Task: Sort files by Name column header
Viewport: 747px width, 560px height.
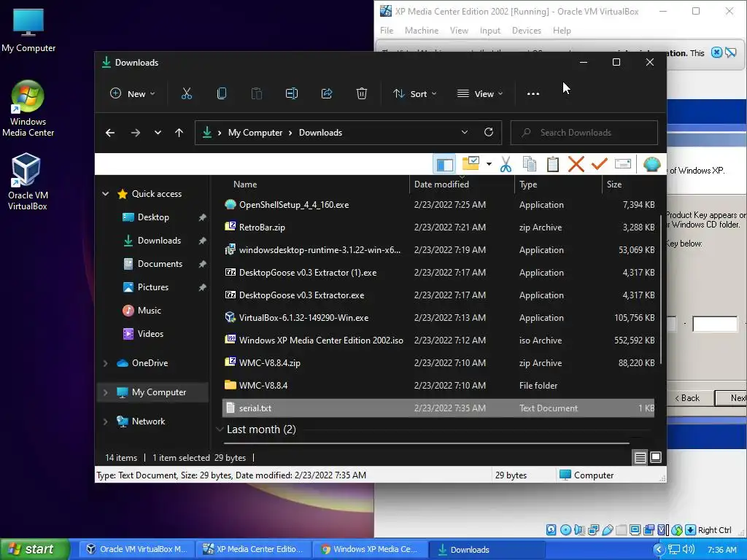Action: (x=315, y=184)
